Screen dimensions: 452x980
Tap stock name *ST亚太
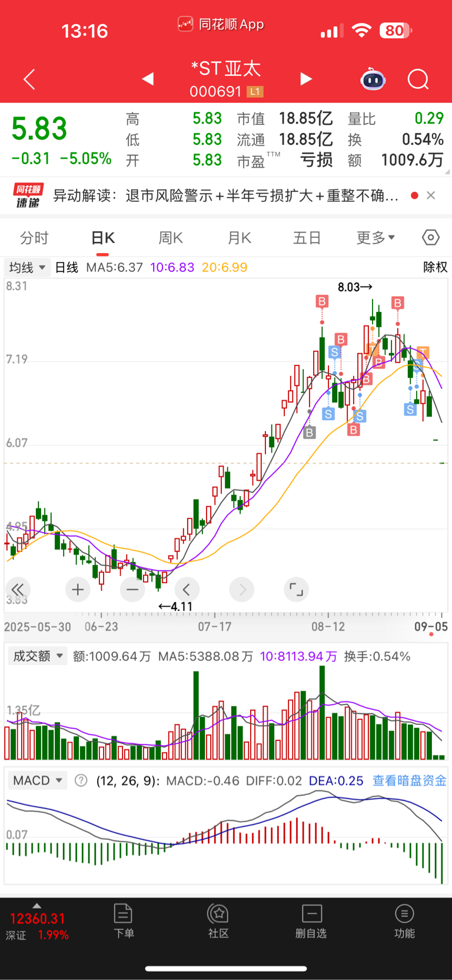click(226, 69)
